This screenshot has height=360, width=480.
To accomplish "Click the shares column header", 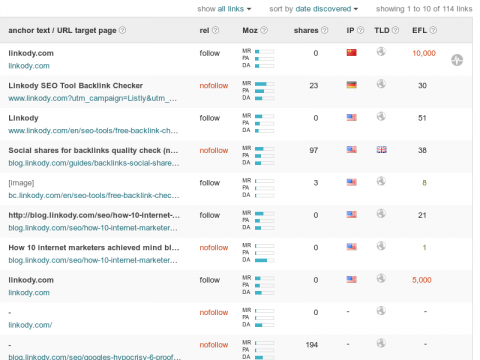I will [306, 30].
